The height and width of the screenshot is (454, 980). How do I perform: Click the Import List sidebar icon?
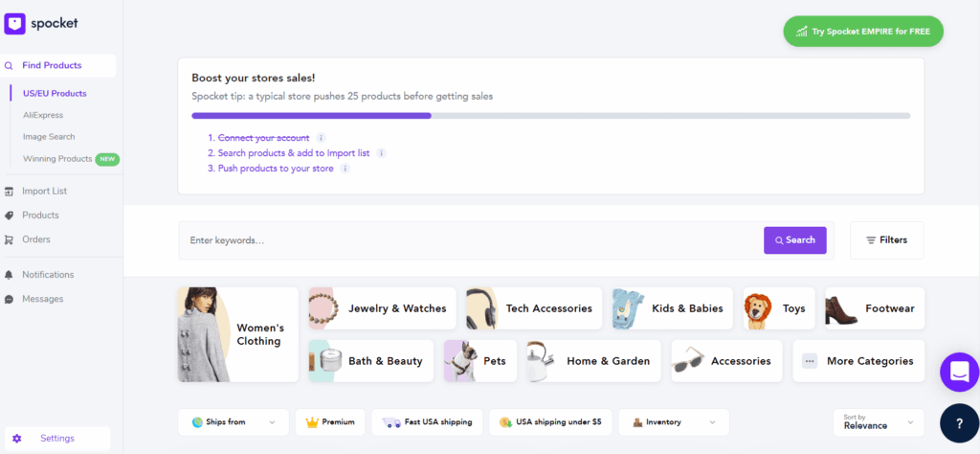9,192
